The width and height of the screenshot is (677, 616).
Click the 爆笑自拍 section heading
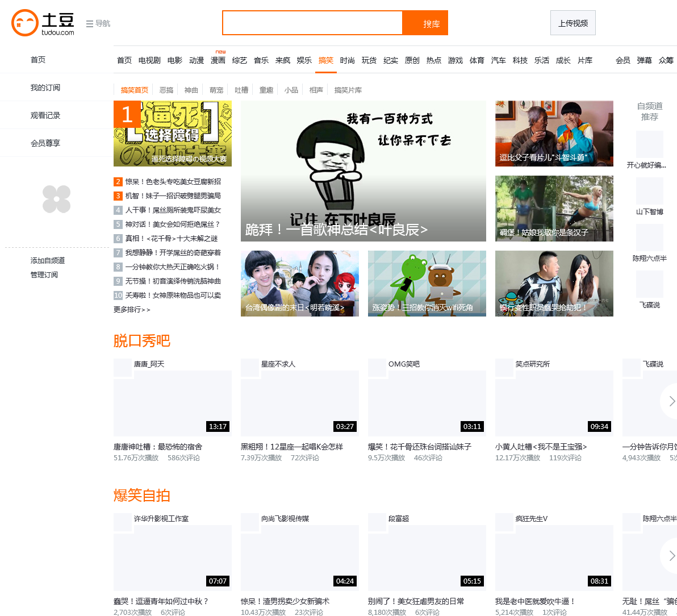[141, 496]
